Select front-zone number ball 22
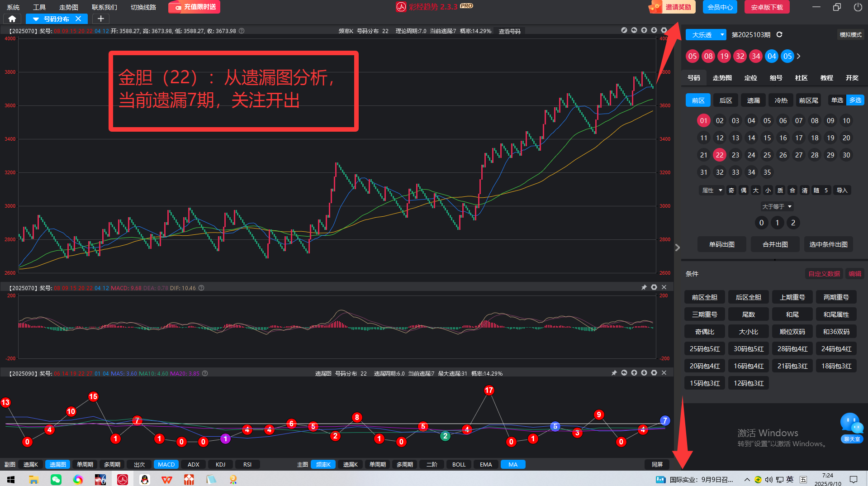 [719, 155]
